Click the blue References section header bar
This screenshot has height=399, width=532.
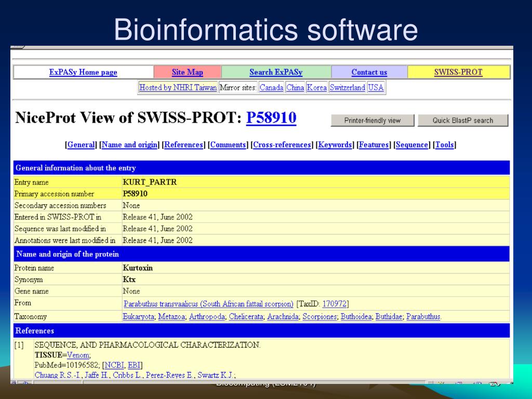pos(262,331)
